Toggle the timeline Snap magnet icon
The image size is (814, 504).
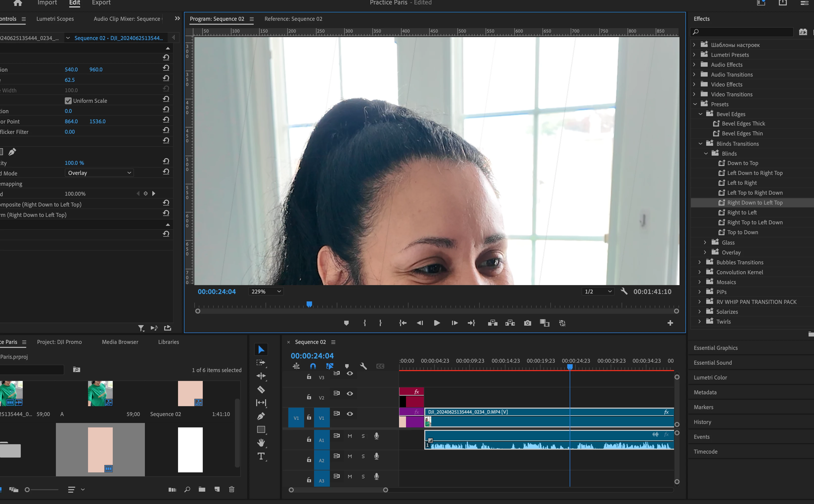tap(313, 366)
